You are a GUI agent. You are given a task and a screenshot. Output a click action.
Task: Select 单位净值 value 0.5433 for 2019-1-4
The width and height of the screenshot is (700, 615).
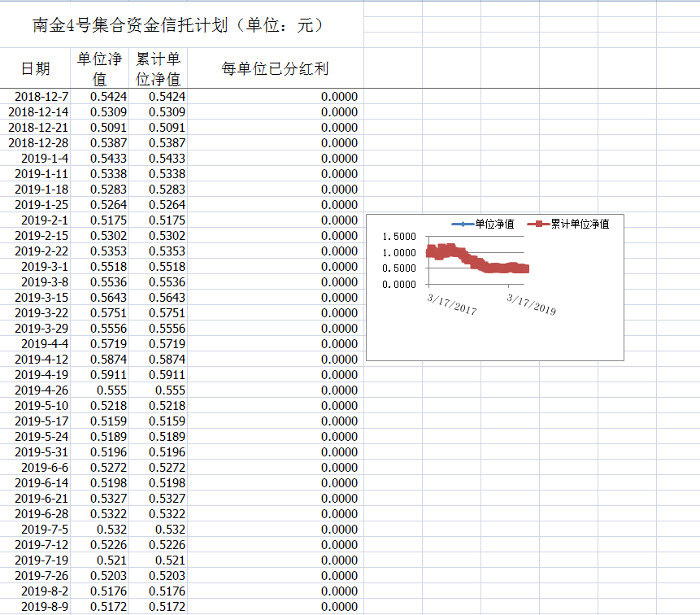click(x=99, y=158)
